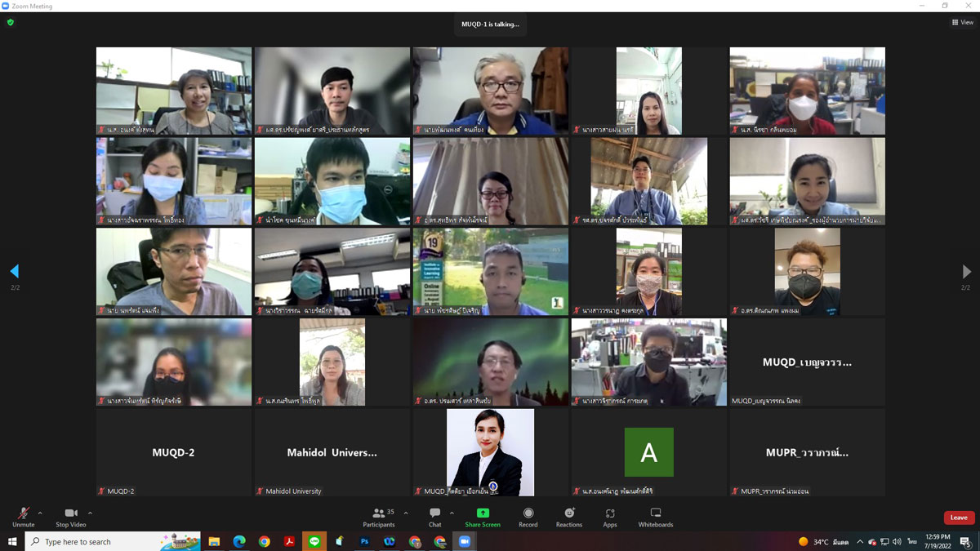This screenshot has height=551, width=980.
Task: Open Photoshop from the Windows taskbar
Action: 364,542
